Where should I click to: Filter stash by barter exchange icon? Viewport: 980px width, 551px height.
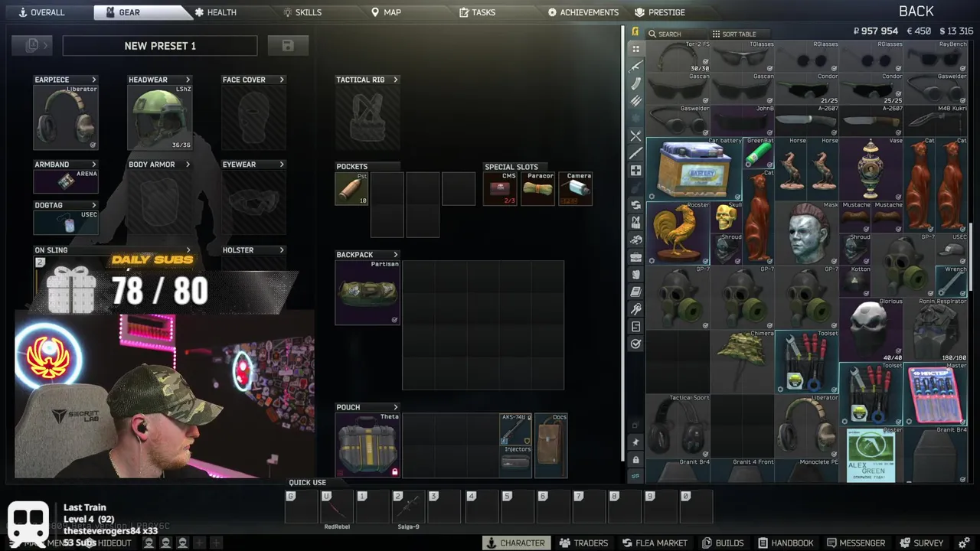coord(635,205)
